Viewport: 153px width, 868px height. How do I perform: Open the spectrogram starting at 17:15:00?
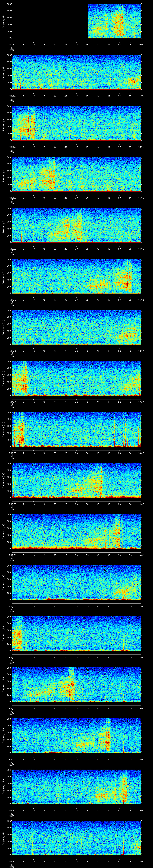tap(77, 327)
